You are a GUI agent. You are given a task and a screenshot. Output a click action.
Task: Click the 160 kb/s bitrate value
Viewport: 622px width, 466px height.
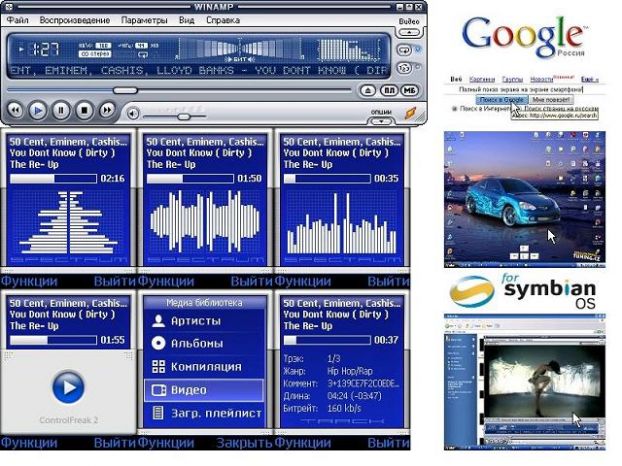[344, 408]
